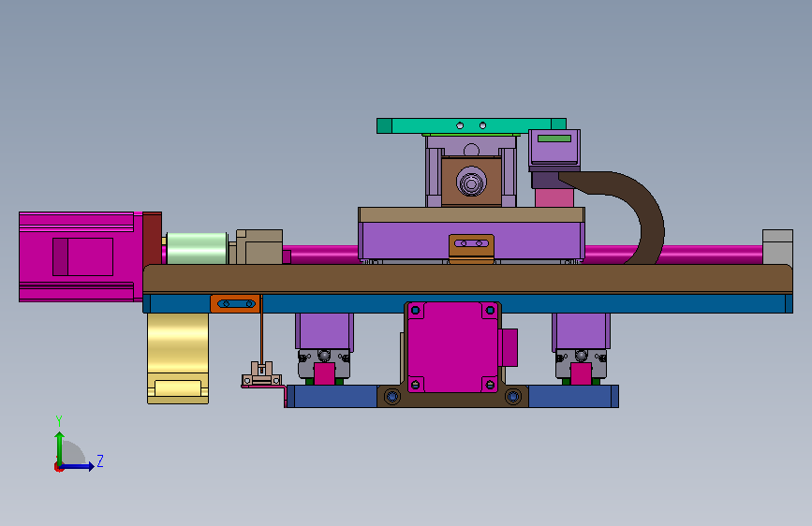Viewport: 812px width, 526px height.
Task: Pick the long brown base plate
Action: click(467, 279)
